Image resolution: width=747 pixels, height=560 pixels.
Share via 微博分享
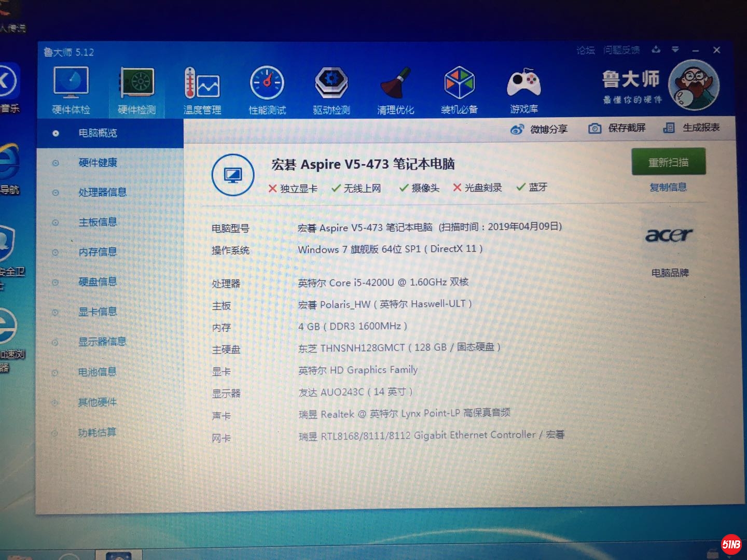pyautogui.click(x=539, y=129)
